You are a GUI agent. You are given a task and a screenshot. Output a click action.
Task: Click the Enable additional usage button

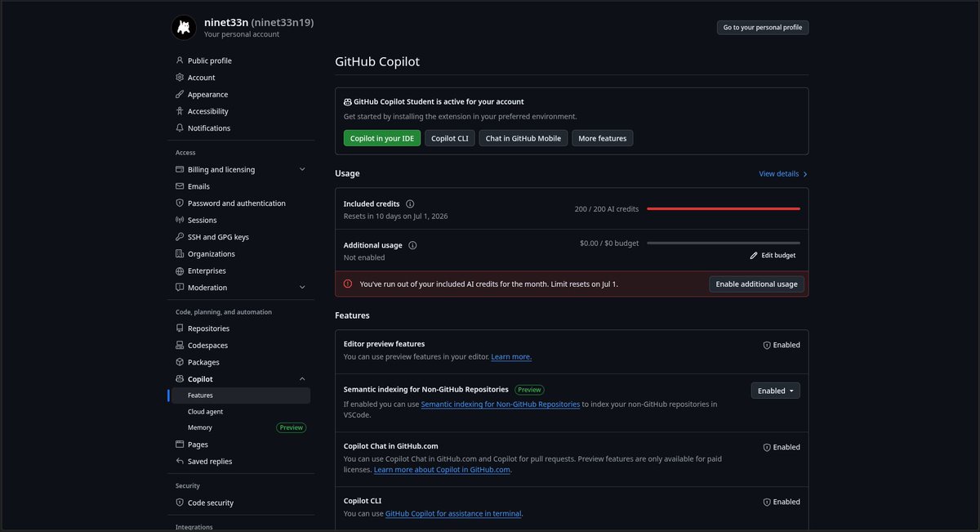pyautogui.click(x=756, y=284)
